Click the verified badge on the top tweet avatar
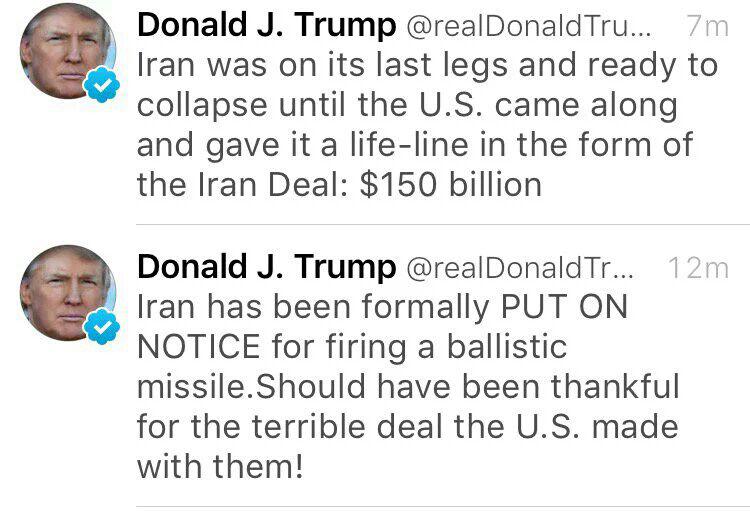The width and height of the screenshot is (750, 521). pyautogui.click(x=101, y=89)
